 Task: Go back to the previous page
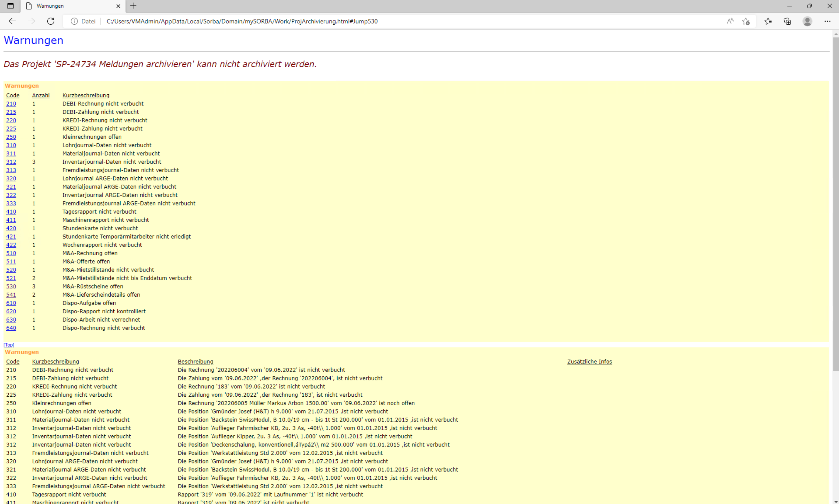point(12,21)
